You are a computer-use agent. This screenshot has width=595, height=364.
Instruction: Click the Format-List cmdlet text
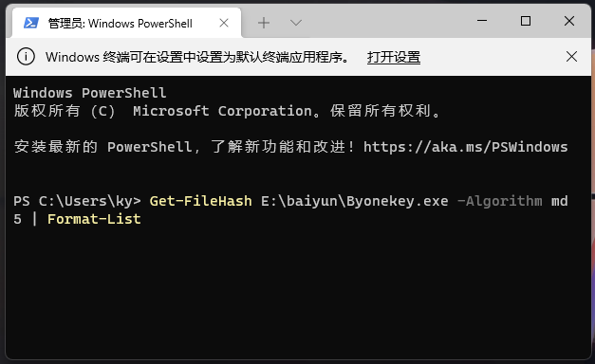tap(94, 219)
